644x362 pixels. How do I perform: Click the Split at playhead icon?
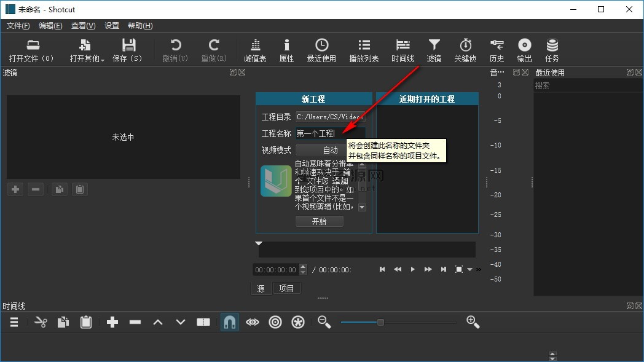[203, 322]
